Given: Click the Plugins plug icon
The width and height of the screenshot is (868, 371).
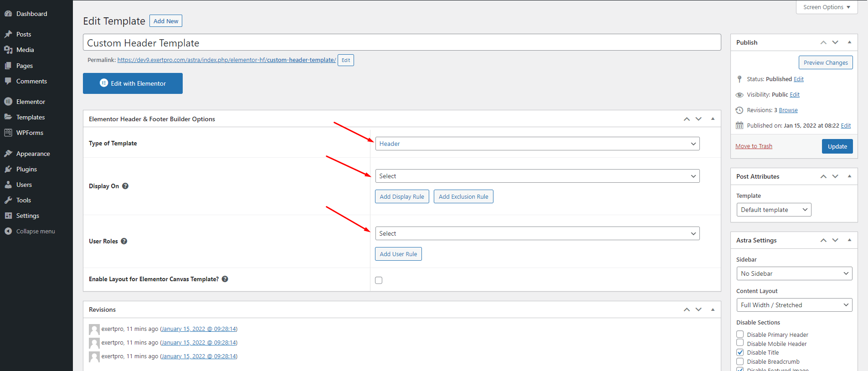Looking at the screenshot, I should pyautogui.click(x=8, y=169).
